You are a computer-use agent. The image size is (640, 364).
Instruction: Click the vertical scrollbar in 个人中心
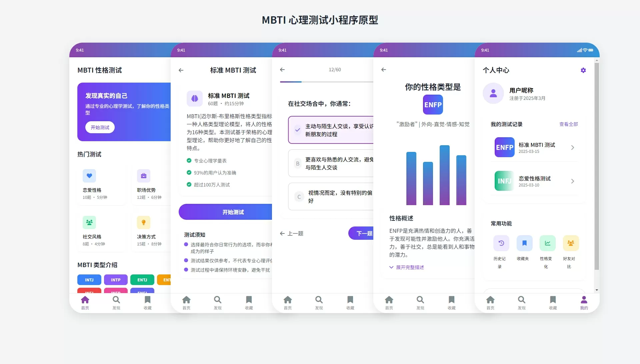pyautogui.click(x=597, y=167)
